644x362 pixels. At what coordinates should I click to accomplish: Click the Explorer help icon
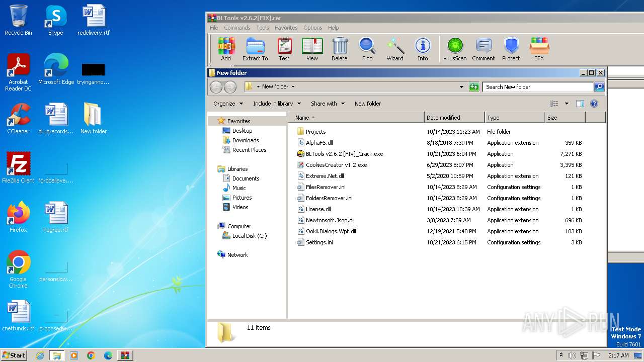pyautogui.click(x=594, y=104)
